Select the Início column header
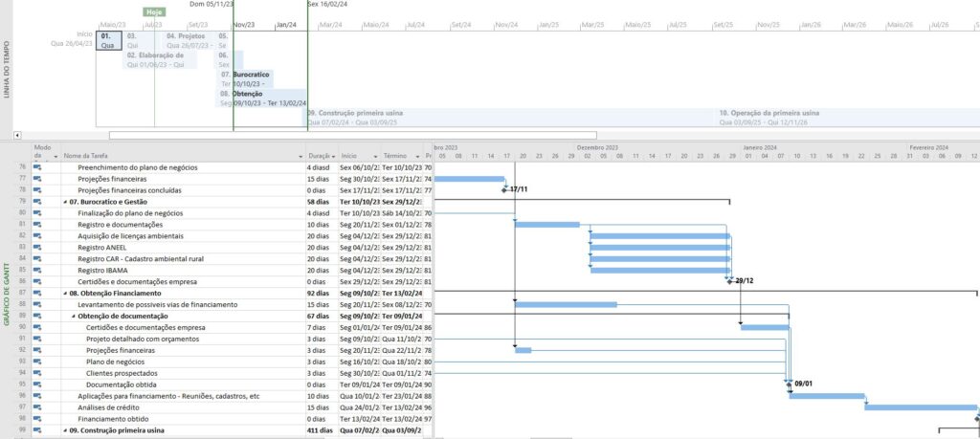 349,156
